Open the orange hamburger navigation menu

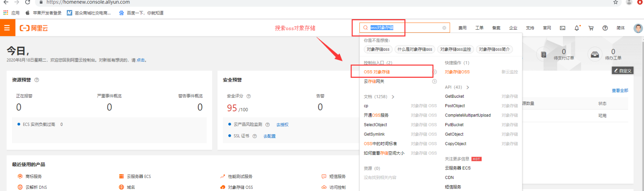(7, 28)
